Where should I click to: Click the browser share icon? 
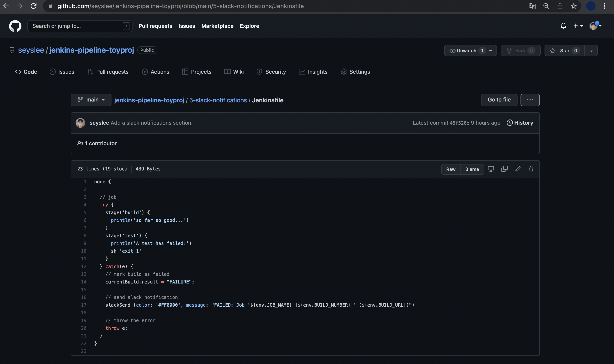click(x=560, y=6)
